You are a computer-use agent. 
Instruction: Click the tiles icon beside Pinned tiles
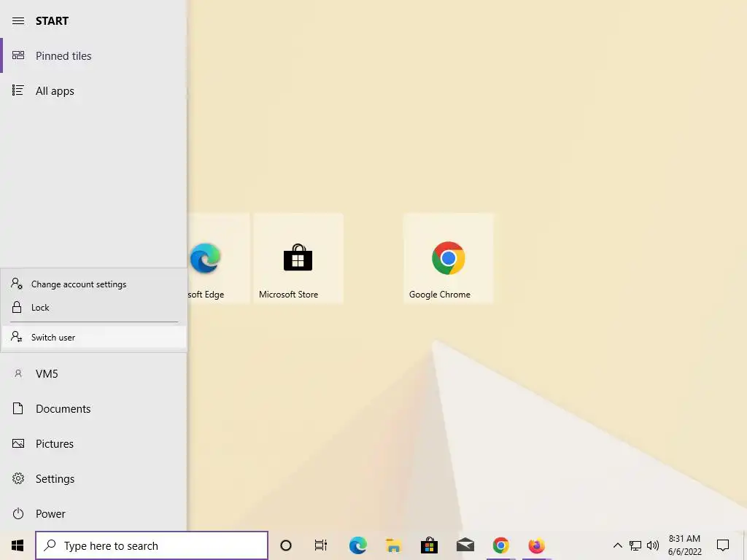[18, 55]
